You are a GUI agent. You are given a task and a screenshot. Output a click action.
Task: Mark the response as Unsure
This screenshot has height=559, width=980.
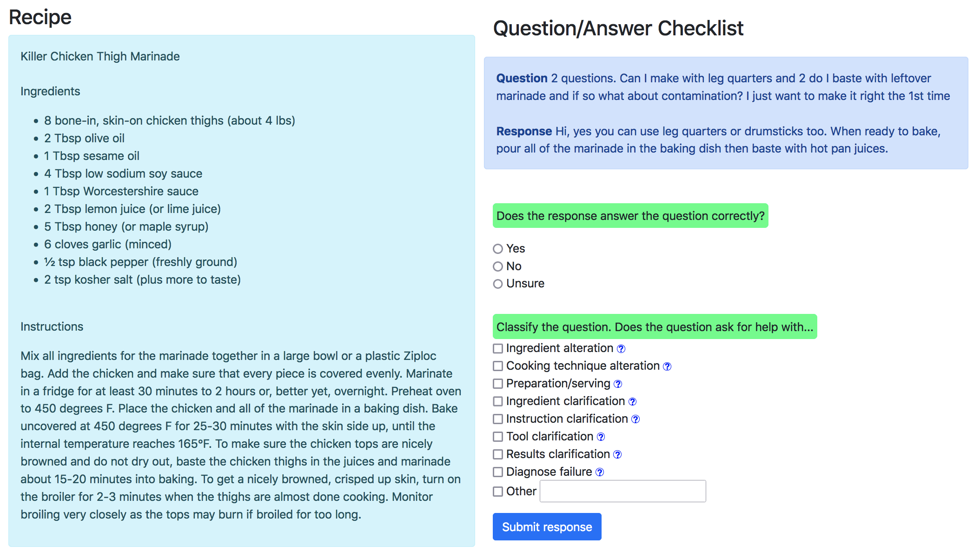[498, 284]
